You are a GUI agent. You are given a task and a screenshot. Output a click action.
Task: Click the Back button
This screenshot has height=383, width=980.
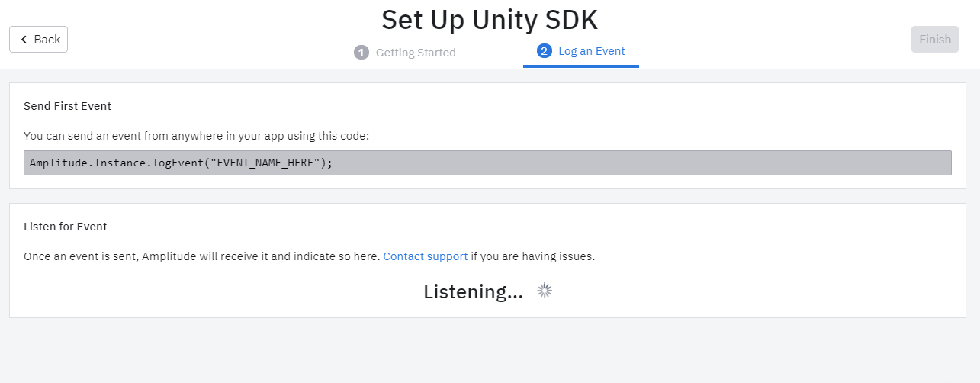[x=39, y=40]
